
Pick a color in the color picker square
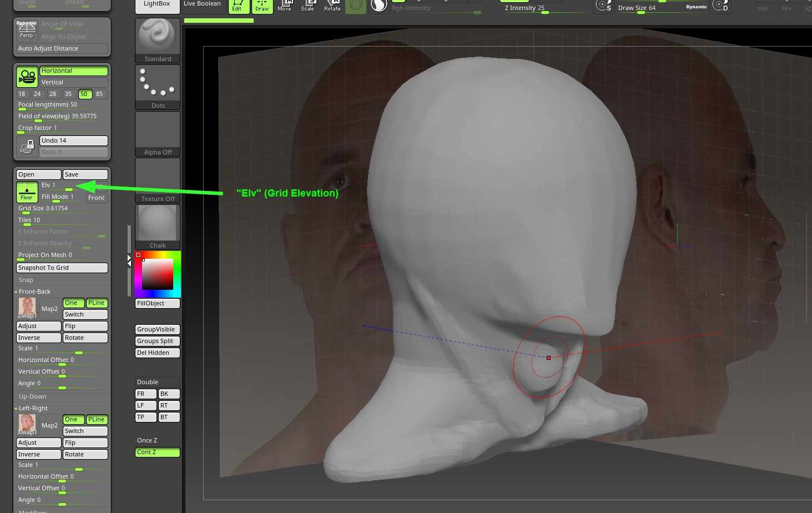[x=158, y=274]
